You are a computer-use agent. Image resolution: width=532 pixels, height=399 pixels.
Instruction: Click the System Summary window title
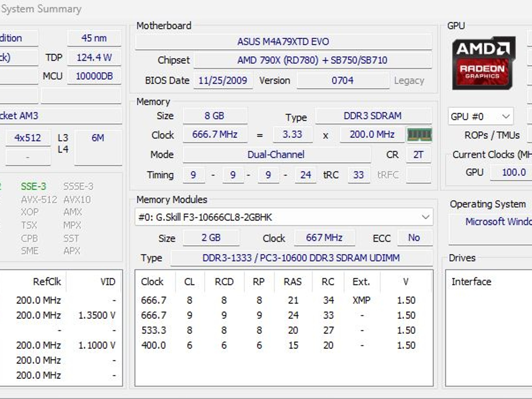click(x=42, y=9)
